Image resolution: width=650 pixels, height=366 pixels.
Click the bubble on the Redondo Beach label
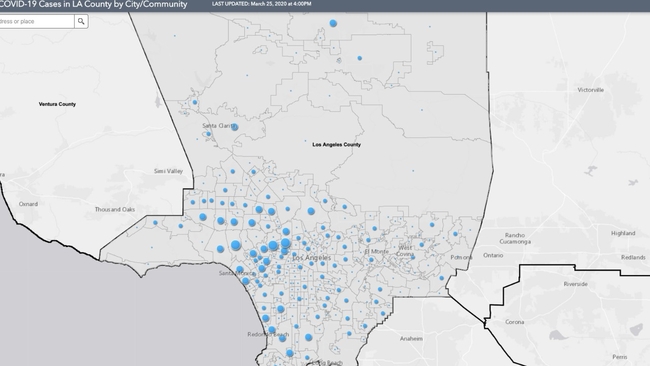coord(272,330)
